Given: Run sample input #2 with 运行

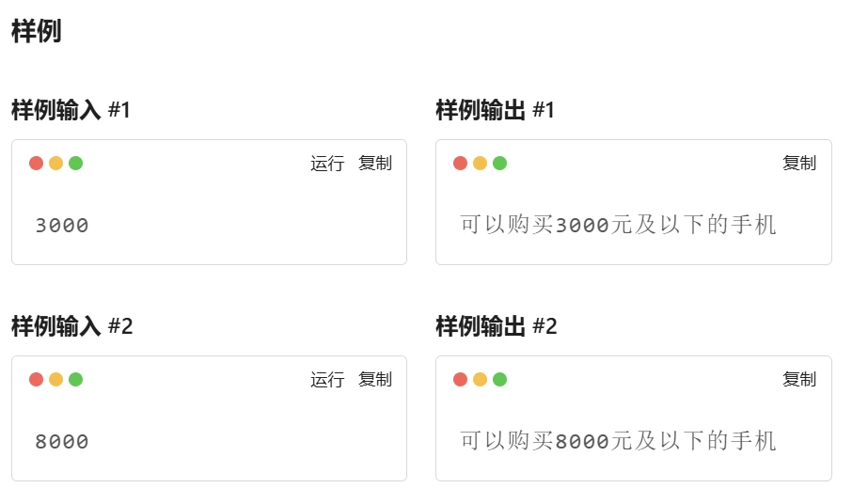Looking at the screenshot, I should [327, 379].
